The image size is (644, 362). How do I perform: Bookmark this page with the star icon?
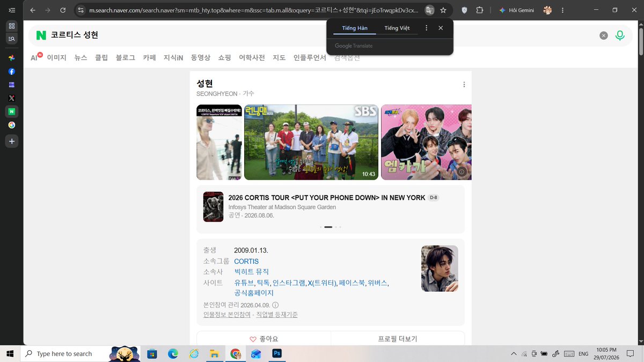tap(443, 10)
